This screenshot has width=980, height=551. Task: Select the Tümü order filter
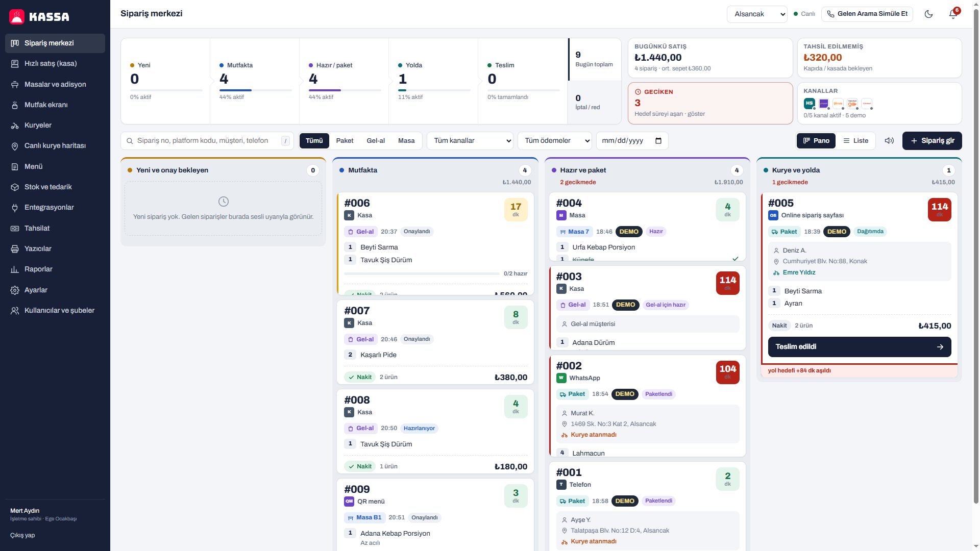click(x=314, y=141)
